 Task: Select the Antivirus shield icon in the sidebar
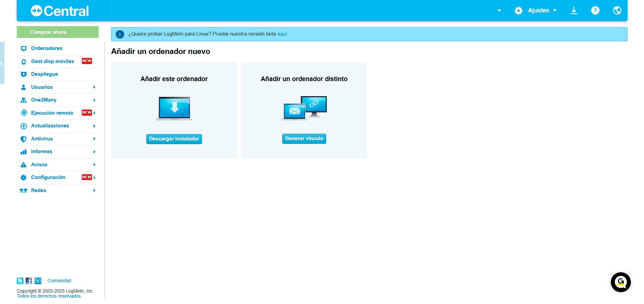(23, 139)
